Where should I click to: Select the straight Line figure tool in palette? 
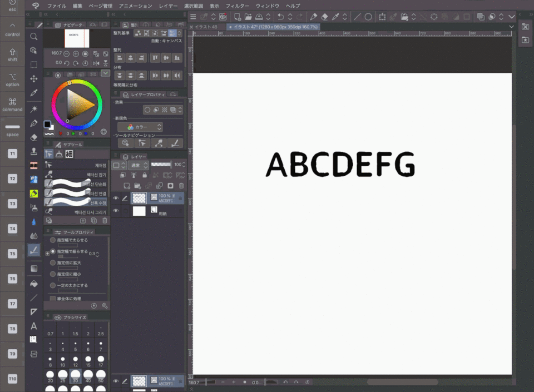pos(34,298)
